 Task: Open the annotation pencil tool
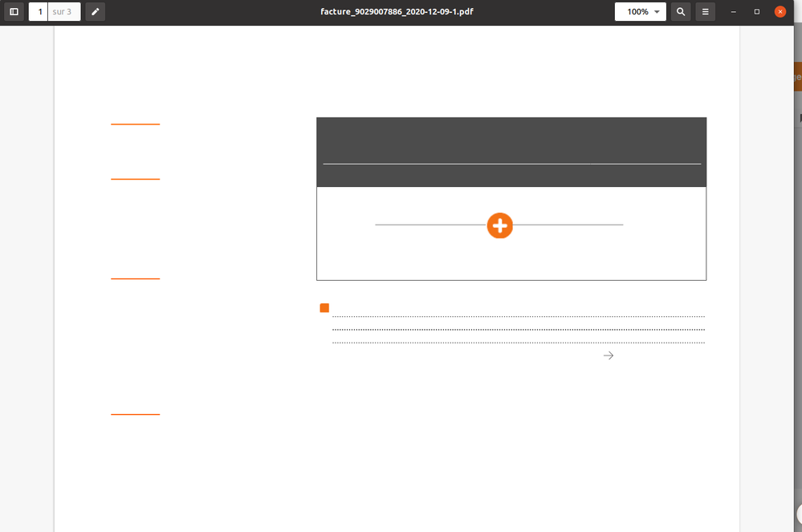(x=96, y=12)
